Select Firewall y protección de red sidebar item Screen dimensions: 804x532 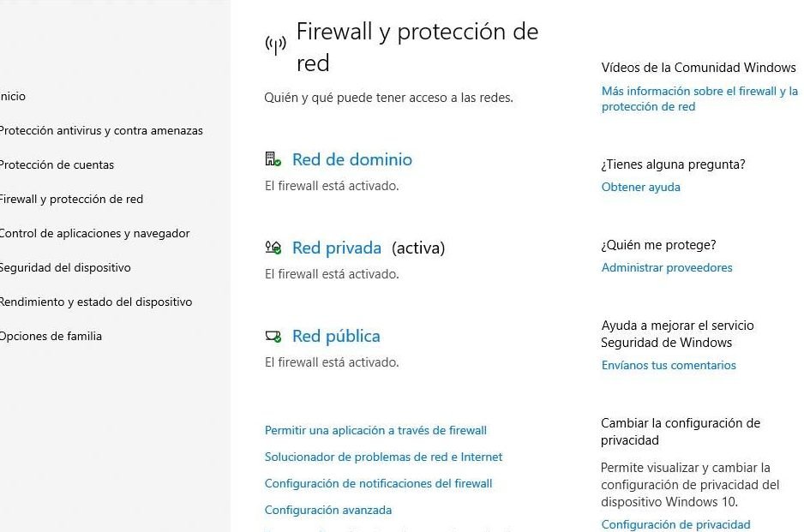click(71, 199)
